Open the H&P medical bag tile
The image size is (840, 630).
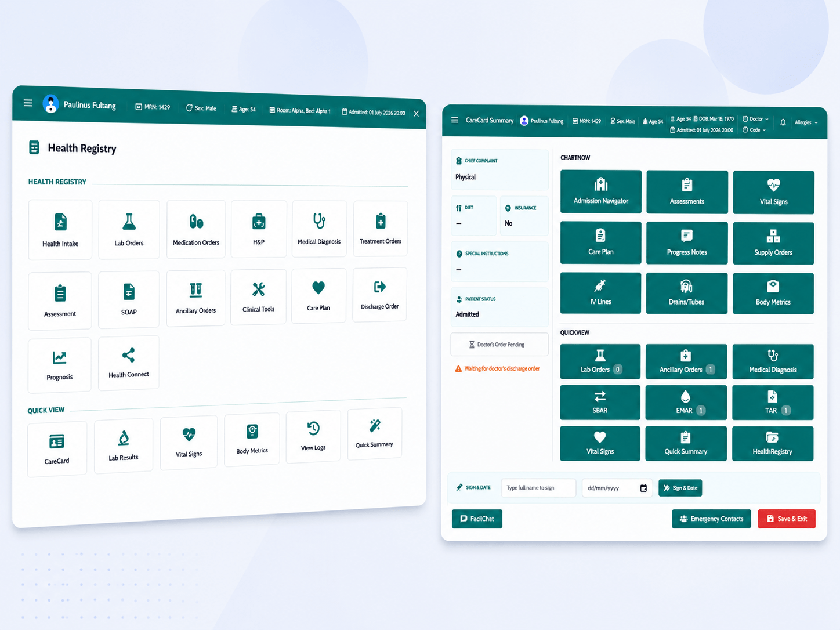(259, 229)
